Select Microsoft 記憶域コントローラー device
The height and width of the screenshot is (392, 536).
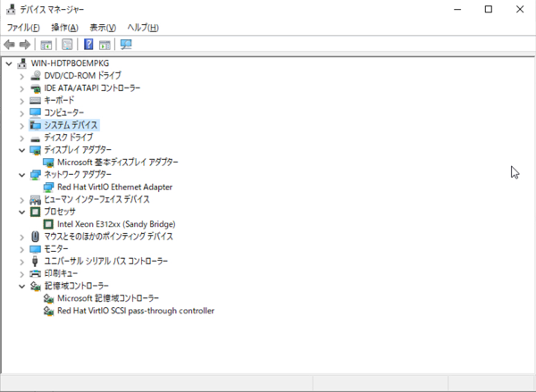point(108,298)
